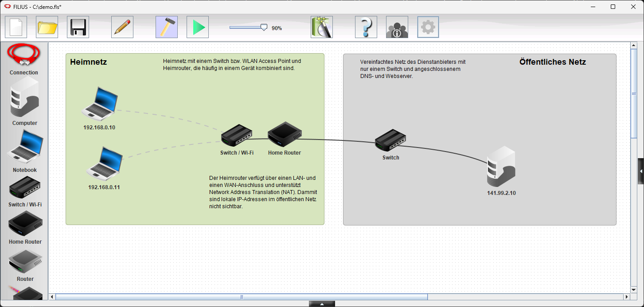Expand the right side panel arrow
644x307 pixels.
(641, 171)
